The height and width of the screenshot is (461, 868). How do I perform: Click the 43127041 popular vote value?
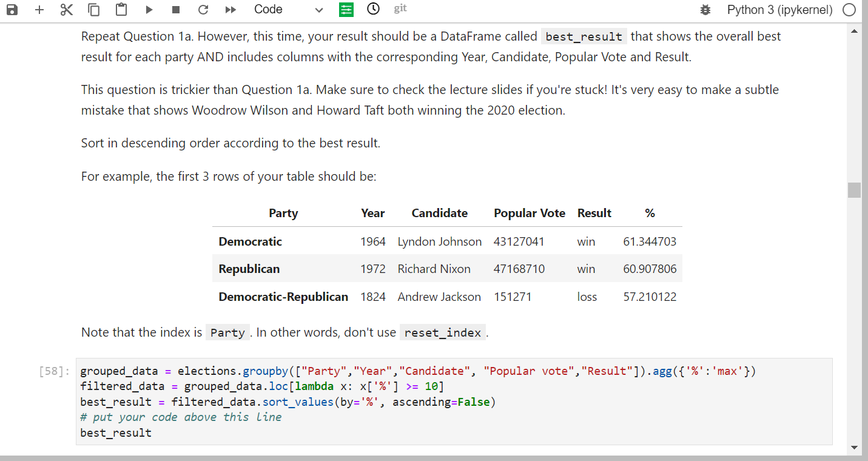519,241
